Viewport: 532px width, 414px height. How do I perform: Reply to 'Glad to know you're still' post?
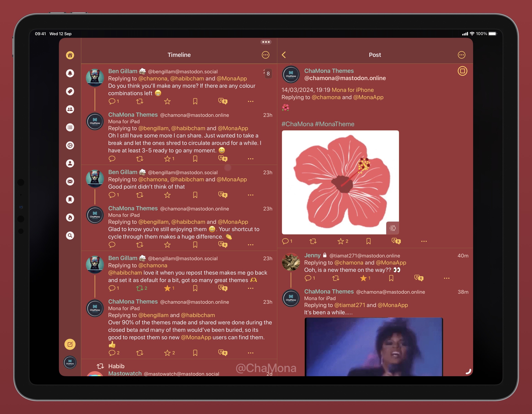tap(112, 245)
